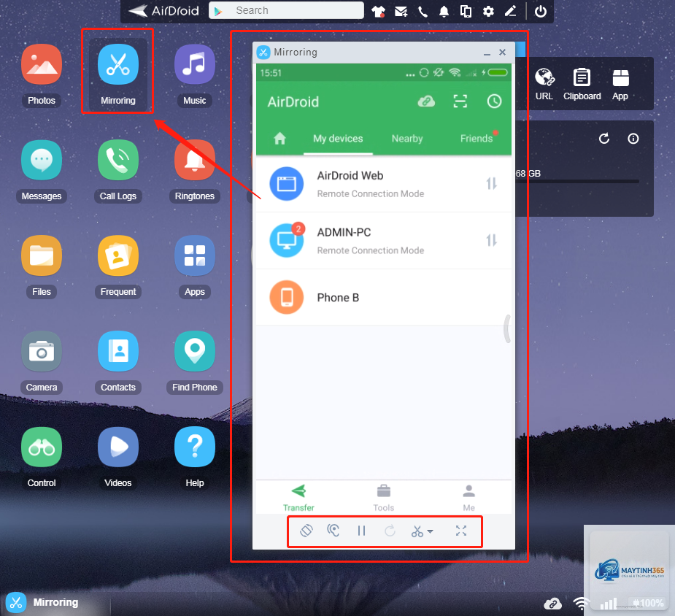Open the Control binoculars icon
The image size is (675, 616).
tap(42, 447)
